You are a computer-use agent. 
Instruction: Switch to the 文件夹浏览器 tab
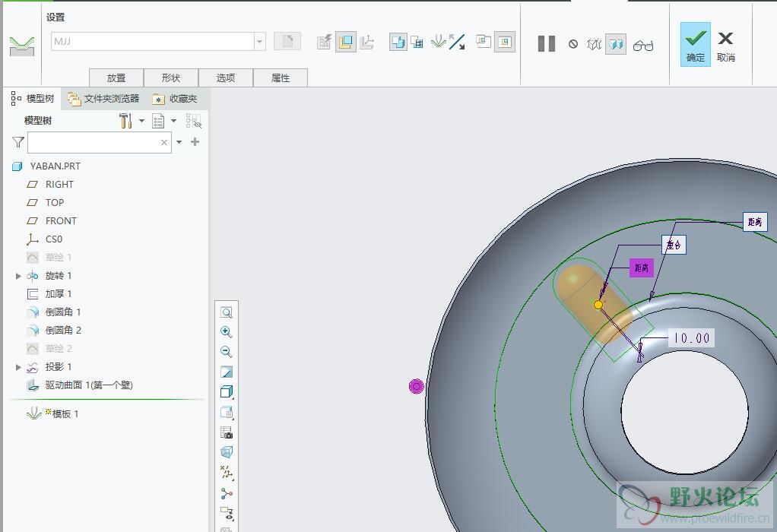tap(103, 99)
